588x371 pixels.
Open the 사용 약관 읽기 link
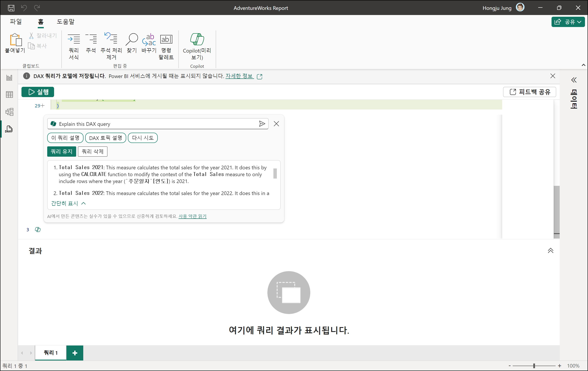click(192, 216)
